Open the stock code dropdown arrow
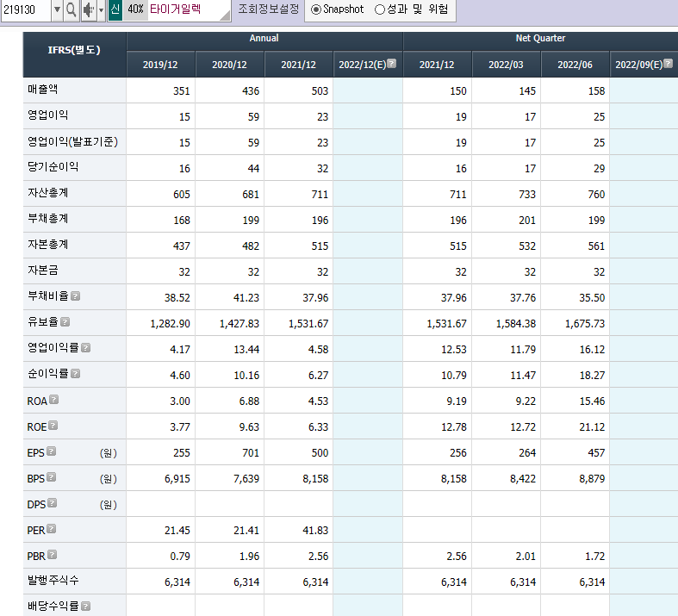The image size is (678, 616). click(57, 9)
